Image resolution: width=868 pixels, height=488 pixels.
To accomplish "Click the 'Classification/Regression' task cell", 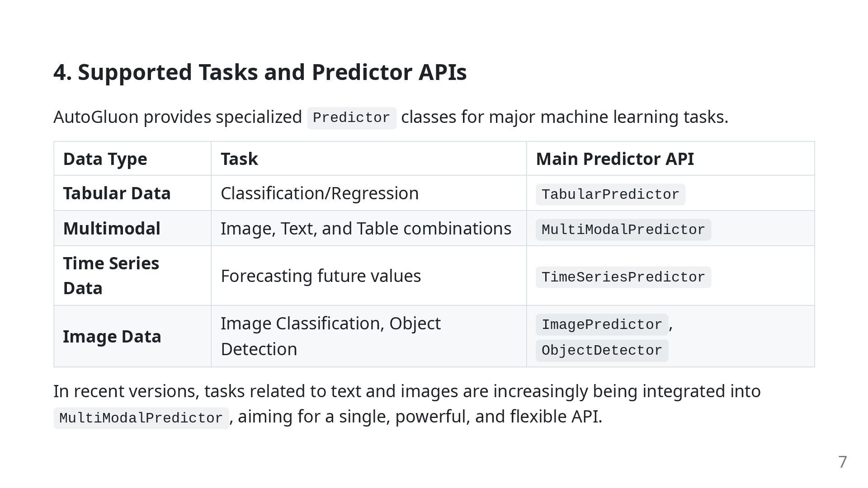I will point(320,193).
